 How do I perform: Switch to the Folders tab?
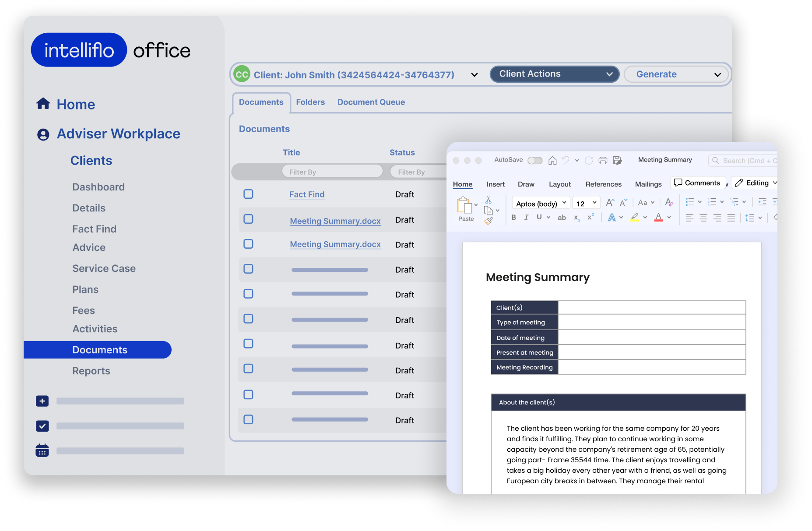click(310, 102)
